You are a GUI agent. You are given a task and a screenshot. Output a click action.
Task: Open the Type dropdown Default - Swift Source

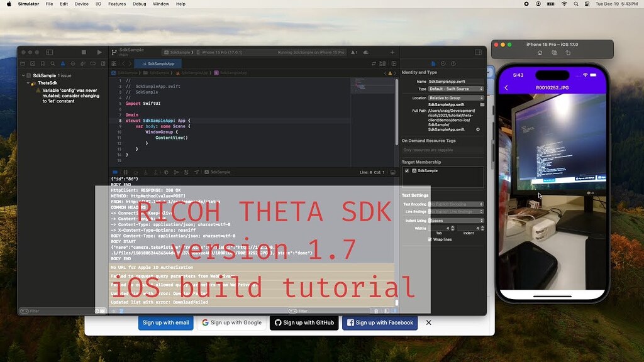(x=456, y=89)
